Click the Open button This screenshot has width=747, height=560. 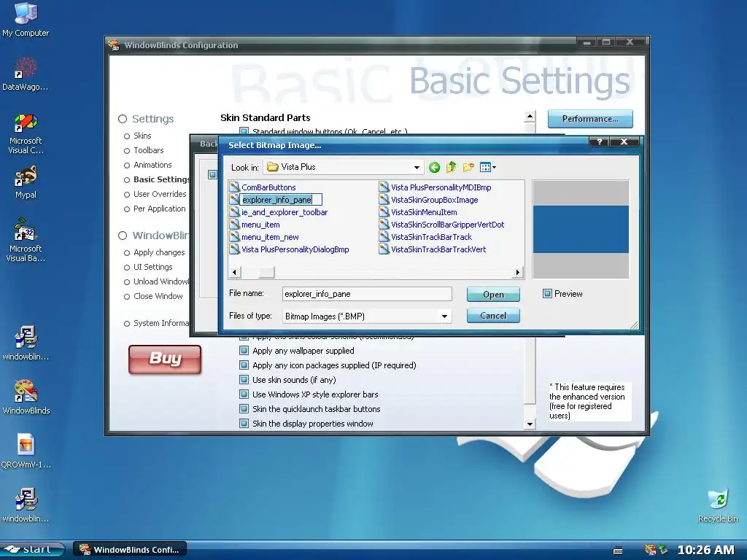point(493,295)
